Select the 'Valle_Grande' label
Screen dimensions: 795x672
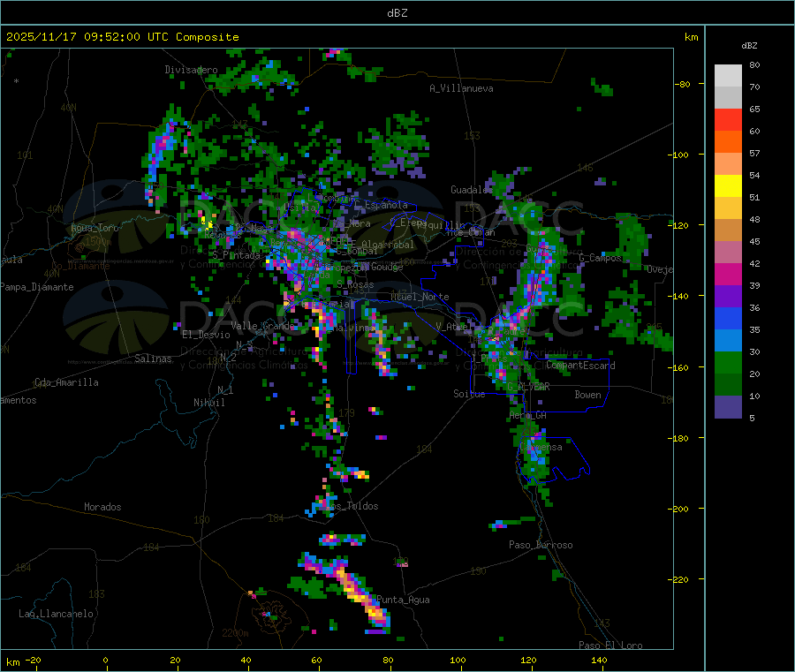(x=262, y=325)
